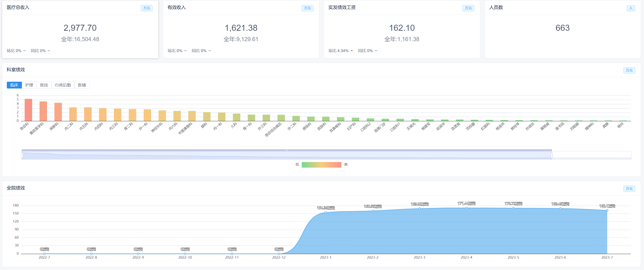Click the 万元 badge on 实发绩效工资 card

(468, 8)
